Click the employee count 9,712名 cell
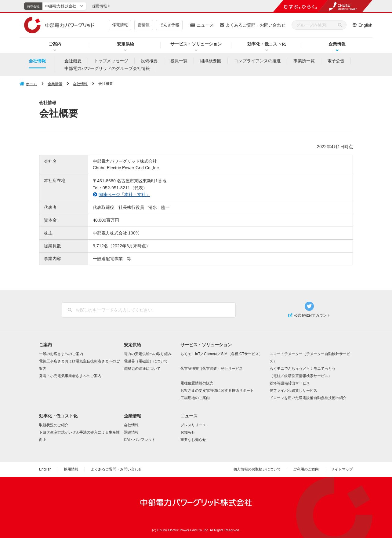This screenshot has width=392, height=538. click(x=220, y=246)
